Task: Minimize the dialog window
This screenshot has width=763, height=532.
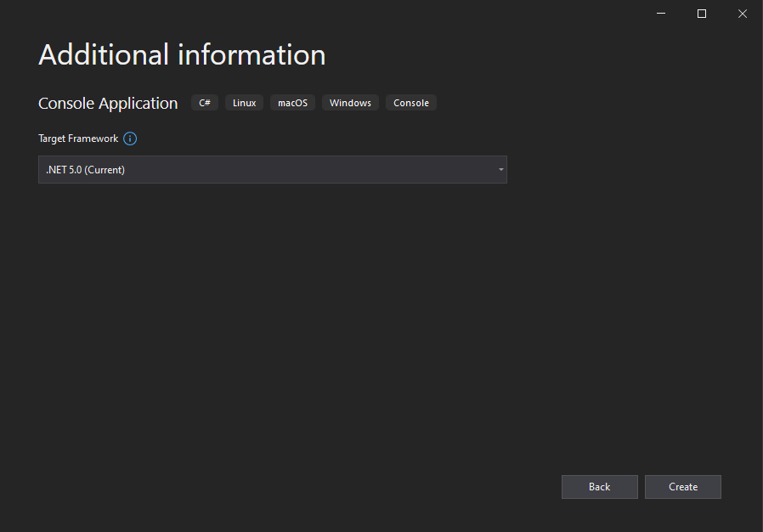Action: point(661,14)
